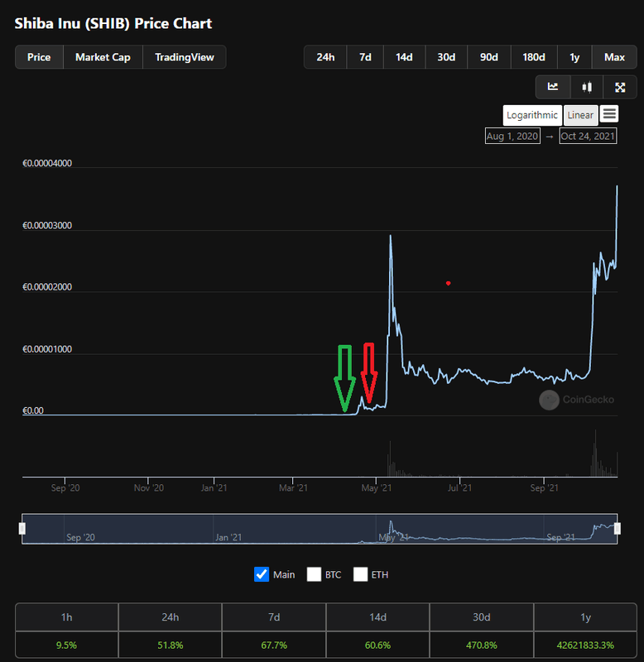
Task: Click the 1y change value 42621833.3%
Action: click(585, 645)
